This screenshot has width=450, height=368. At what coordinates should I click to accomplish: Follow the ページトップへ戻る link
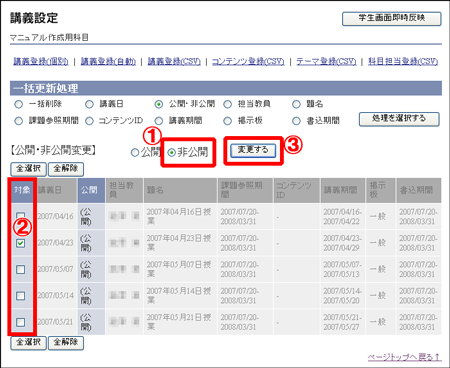click(404, 357)
